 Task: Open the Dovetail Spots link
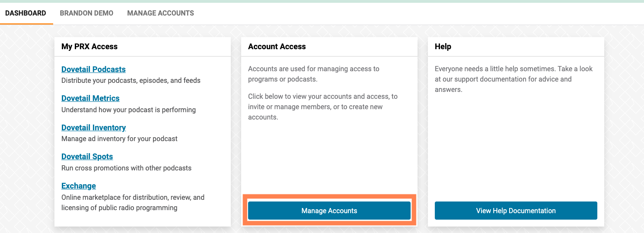pos(87,156)
